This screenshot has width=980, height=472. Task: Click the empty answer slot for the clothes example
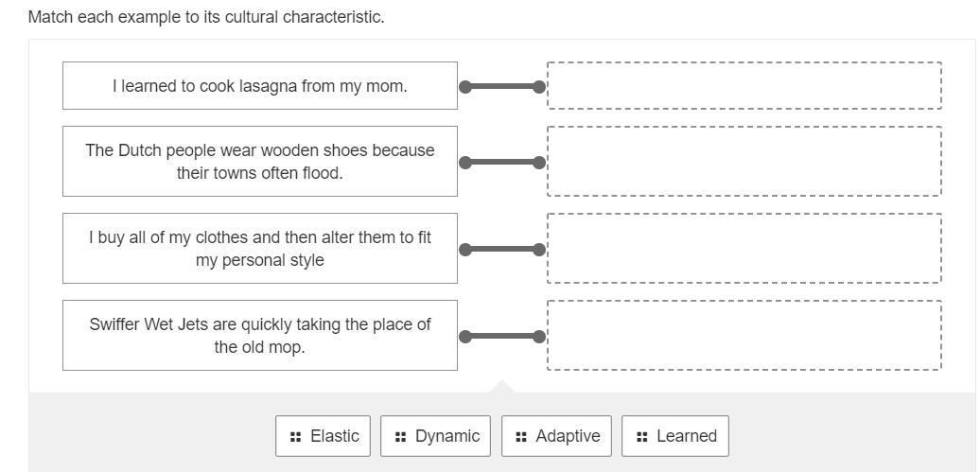(x=744, y=249)
